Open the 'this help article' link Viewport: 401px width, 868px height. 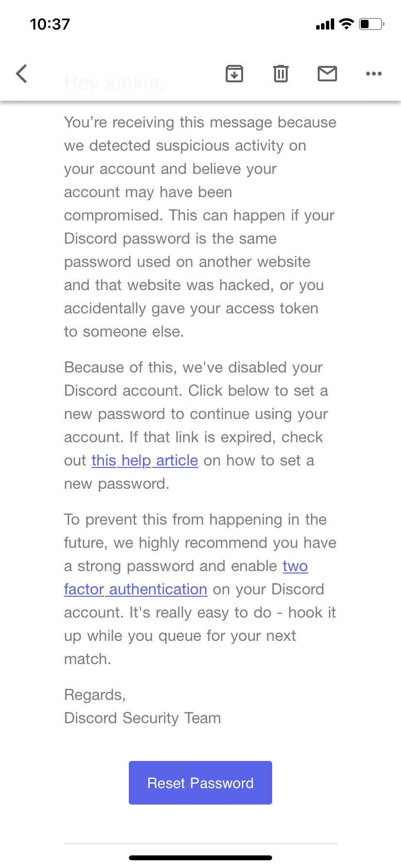tap(145, 460)
